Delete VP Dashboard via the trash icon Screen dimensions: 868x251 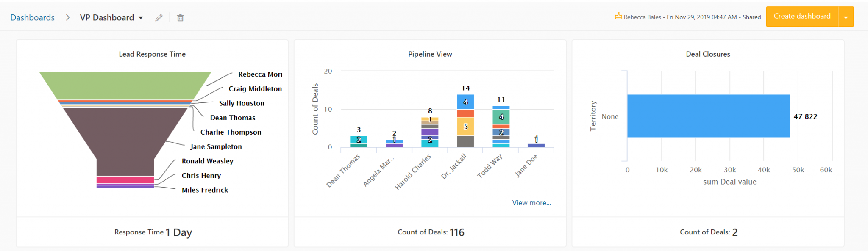(180, 17)
